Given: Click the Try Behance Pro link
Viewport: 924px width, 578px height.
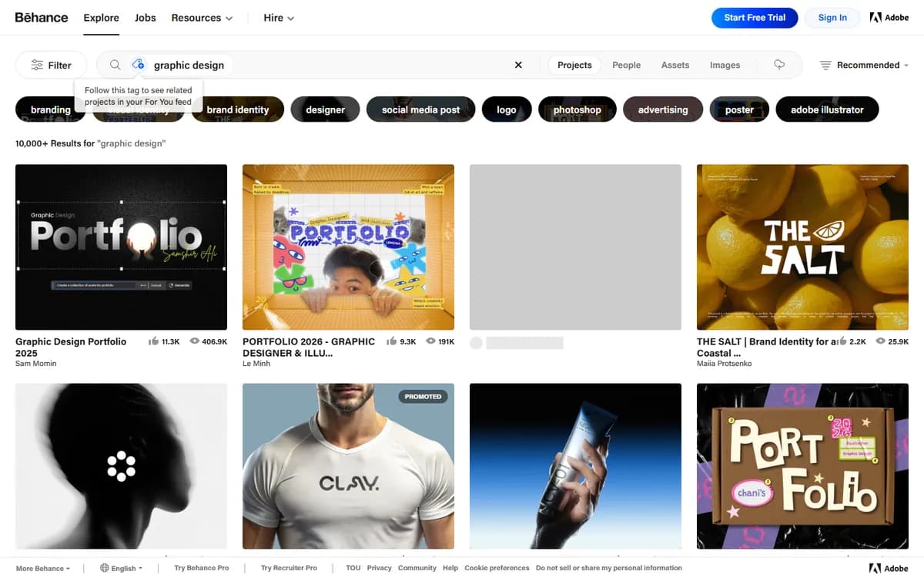Looking at the screenshot, I should tap(202, 568).
